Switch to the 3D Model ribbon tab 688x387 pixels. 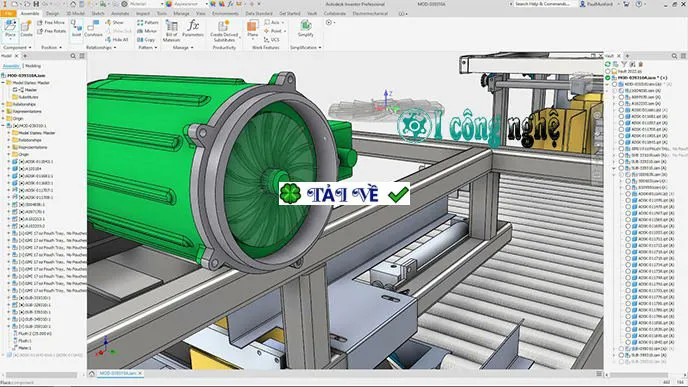(x=75, y=14)
